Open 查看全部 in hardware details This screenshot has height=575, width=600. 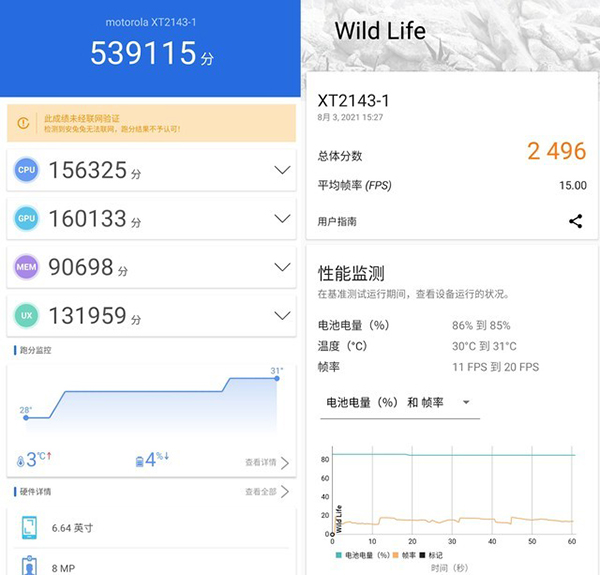[x=267, y=491]
